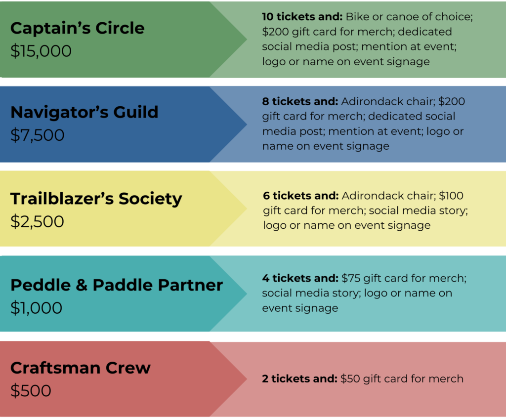Click the $7,500 price text
Screen dimensions: 506x420
38,135
